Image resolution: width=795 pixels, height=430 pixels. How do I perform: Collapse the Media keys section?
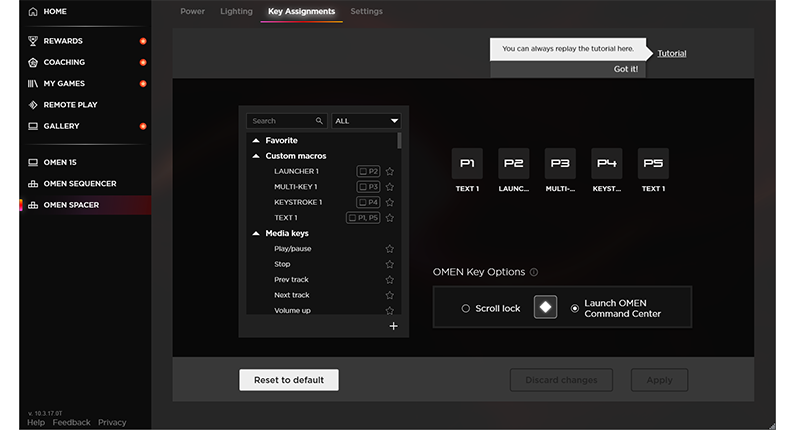256,233
